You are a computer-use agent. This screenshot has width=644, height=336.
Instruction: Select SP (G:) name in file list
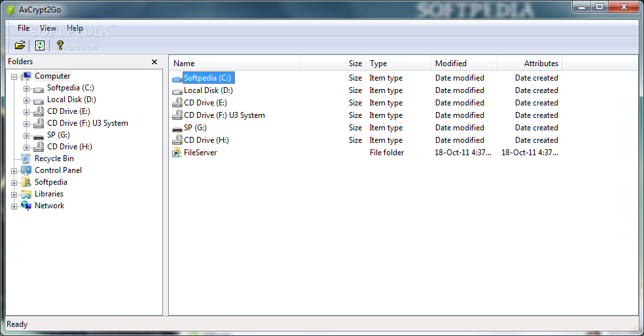point(195,128)
